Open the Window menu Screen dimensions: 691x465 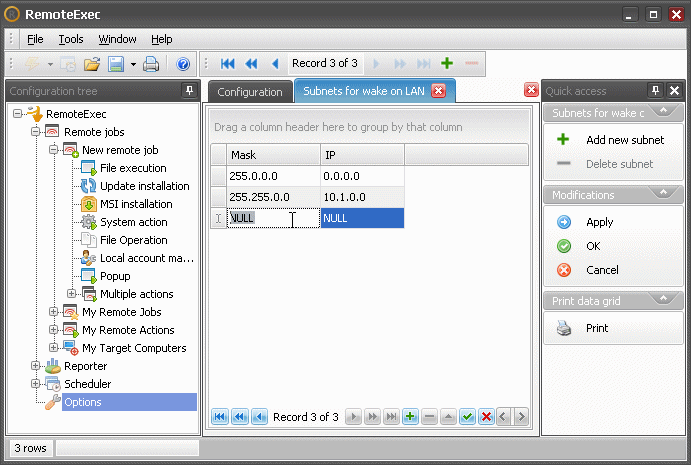[117, 39]
